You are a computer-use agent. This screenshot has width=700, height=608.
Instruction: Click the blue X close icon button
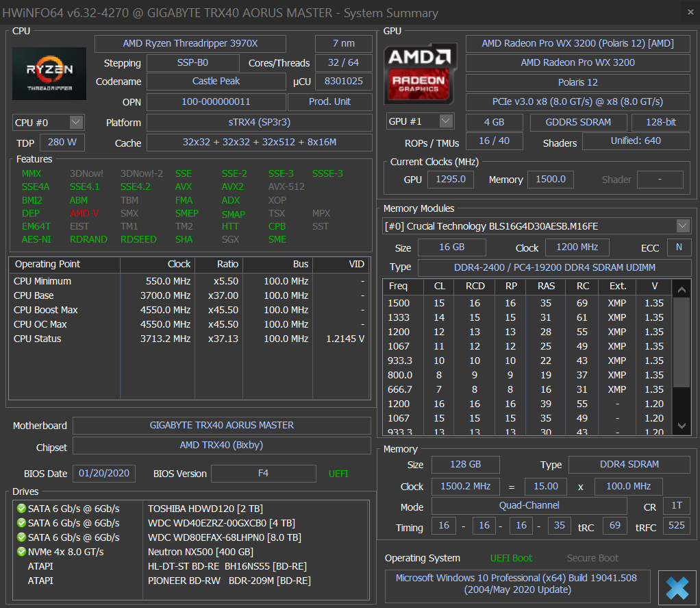pos(677,587)
